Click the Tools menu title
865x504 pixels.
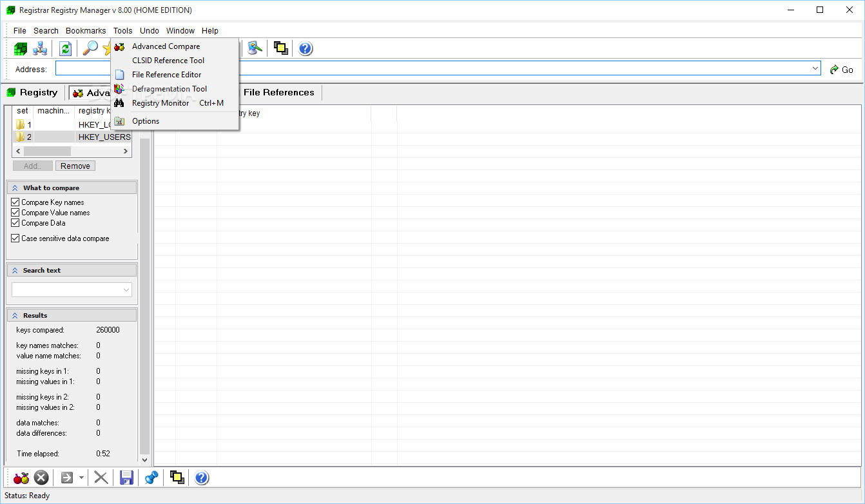tap(122, 31)
